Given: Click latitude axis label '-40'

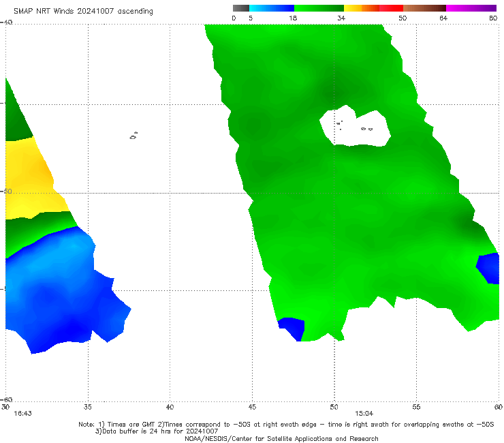Looking at the screenshot, I should point(6,22).
